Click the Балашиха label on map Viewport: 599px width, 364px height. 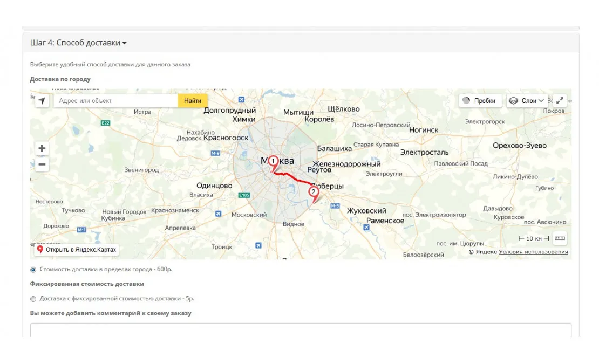pos(334,148)
